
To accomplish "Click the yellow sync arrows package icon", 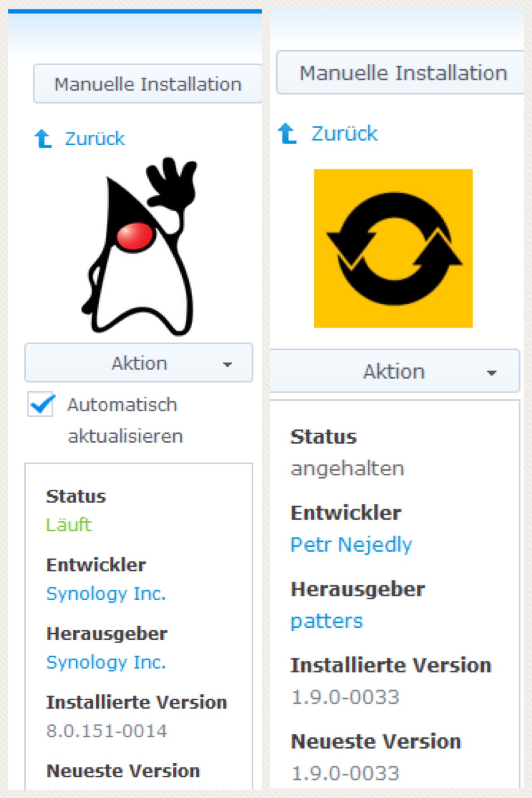I will [393, 248].
